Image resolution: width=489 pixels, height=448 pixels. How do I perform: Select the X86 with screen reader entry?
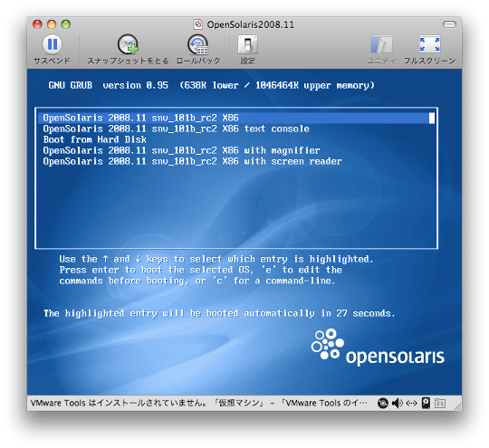(192, 161)
